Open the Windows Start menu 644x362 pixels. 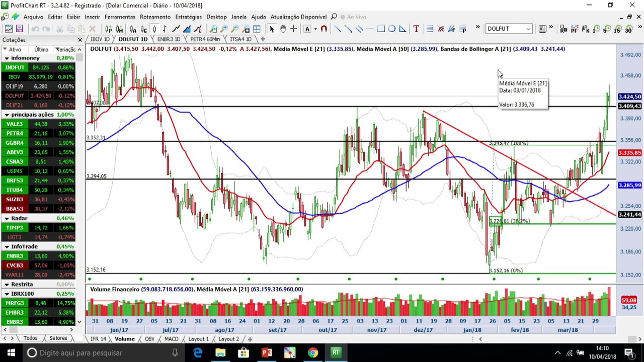[11, 353]
